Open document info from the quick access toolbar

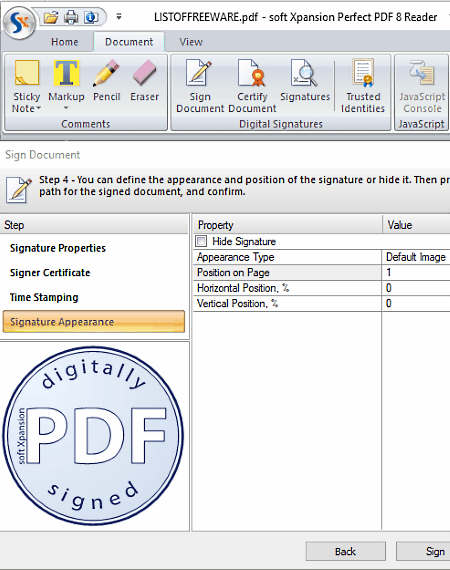[x=91, y=17]
